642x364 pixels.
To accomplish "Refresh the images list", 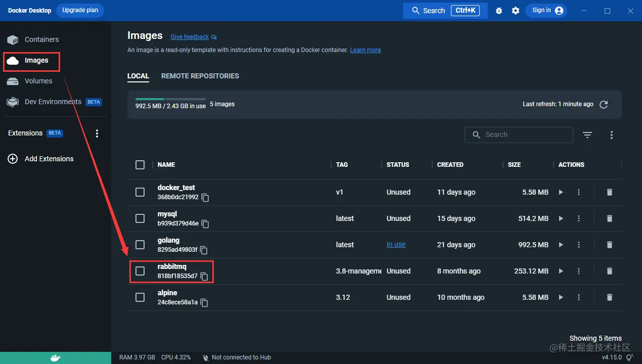I will click(x=604, y=105).
